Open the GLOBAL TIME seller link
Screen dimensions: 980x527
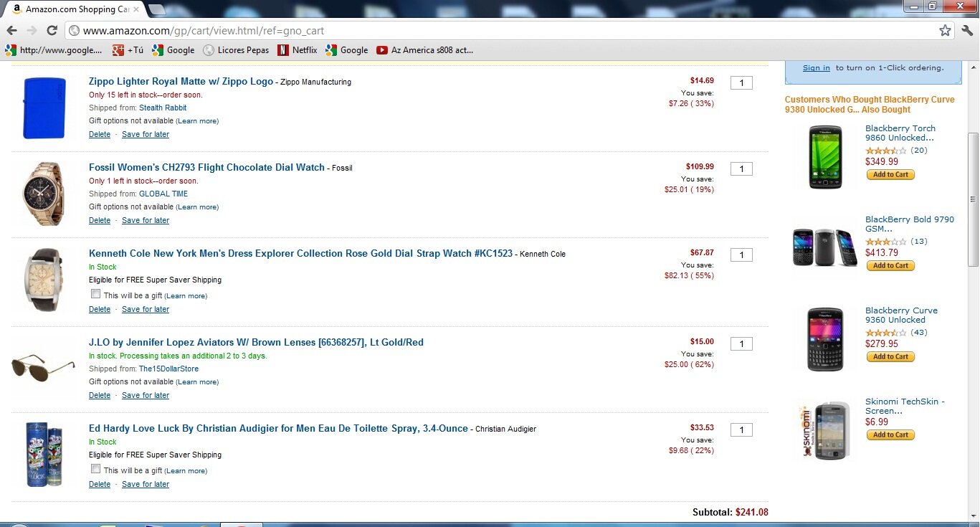point(163,194)
